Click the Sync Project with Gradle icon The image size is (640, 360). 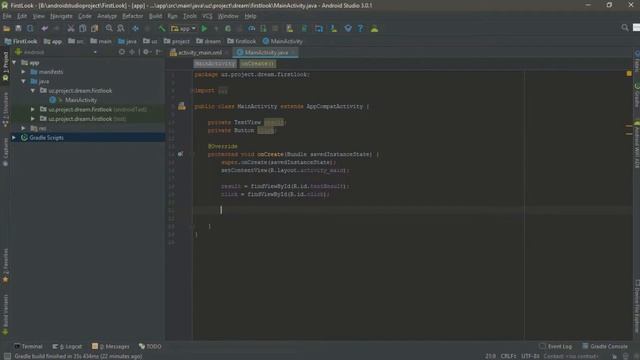[304, 29]
